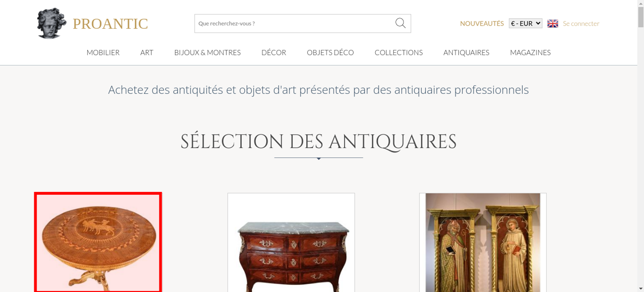This screenshot has width=644, height=292.
Task: Click the PROANTIC brand name text
Action: [x=110, y=24]
